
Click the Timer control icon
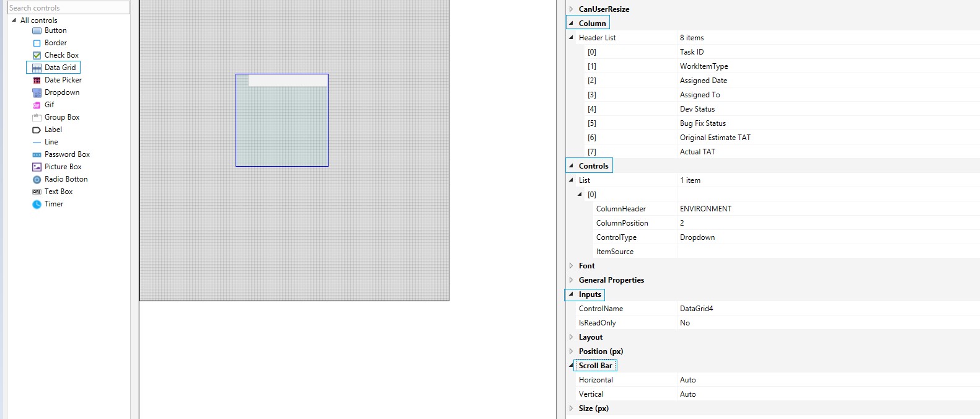click(37, 204)
